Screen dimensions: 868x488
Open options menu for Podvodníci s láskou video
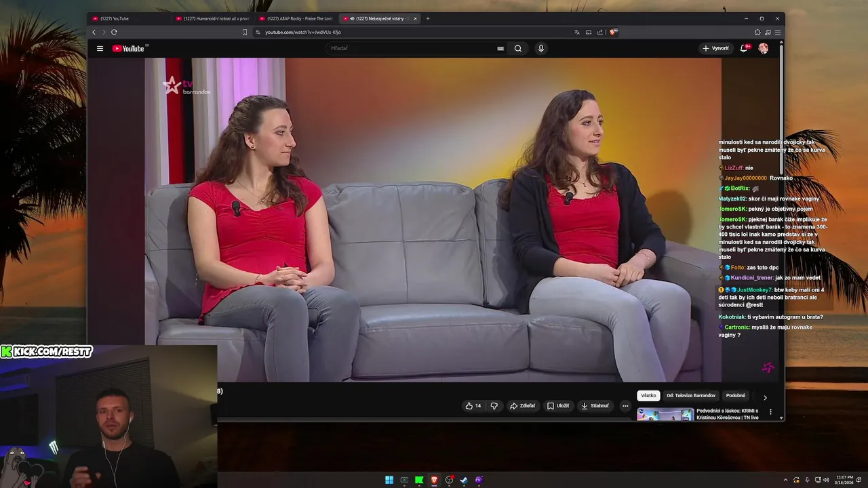[770, 411]
